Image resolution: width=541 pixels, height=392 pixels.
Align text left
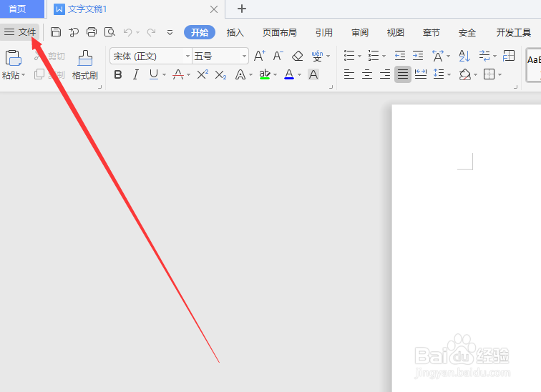coord(349,74)
